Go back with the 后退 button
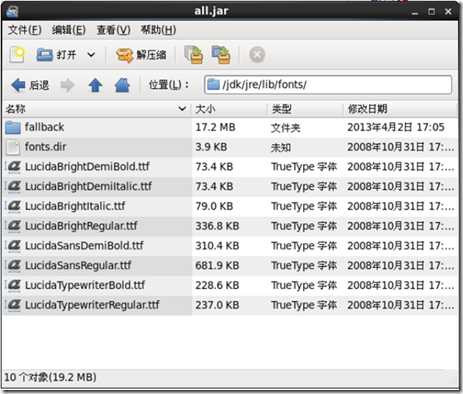The width and height of the screenshot is (463, 394). coord(30,85)
